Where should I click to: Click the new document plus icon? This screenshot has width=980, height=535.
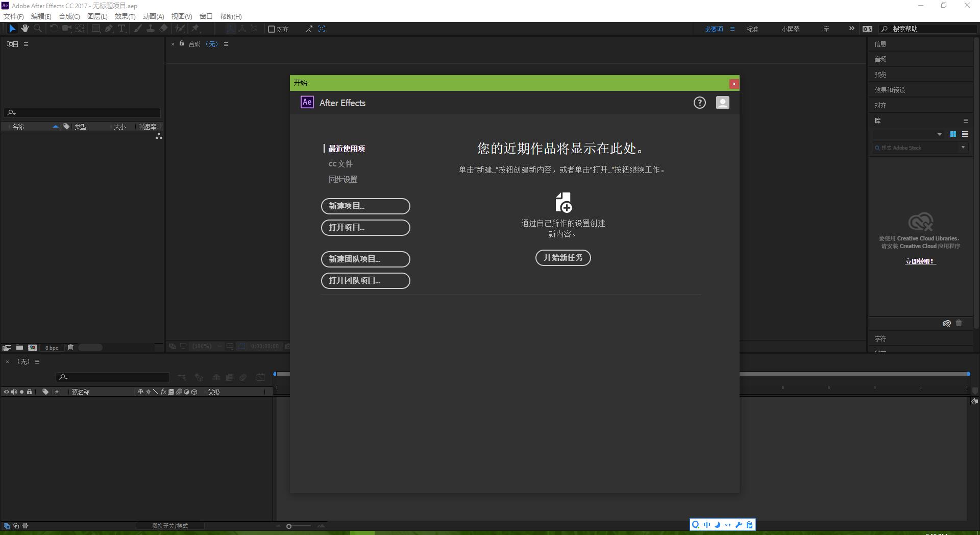click(x=563, y=202)
